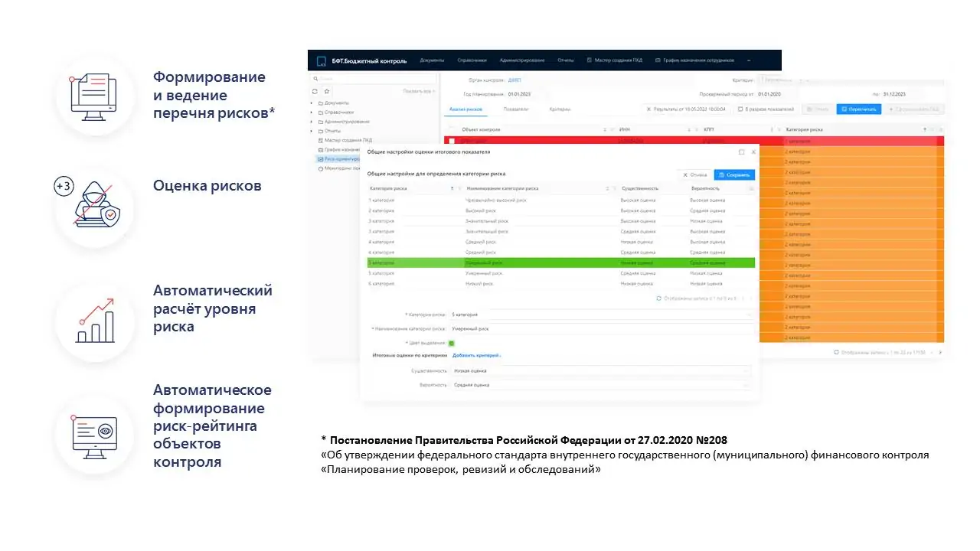980x551 pixels.
Task: Open the Администрирование top menu
Action: [x=522, y=60]
